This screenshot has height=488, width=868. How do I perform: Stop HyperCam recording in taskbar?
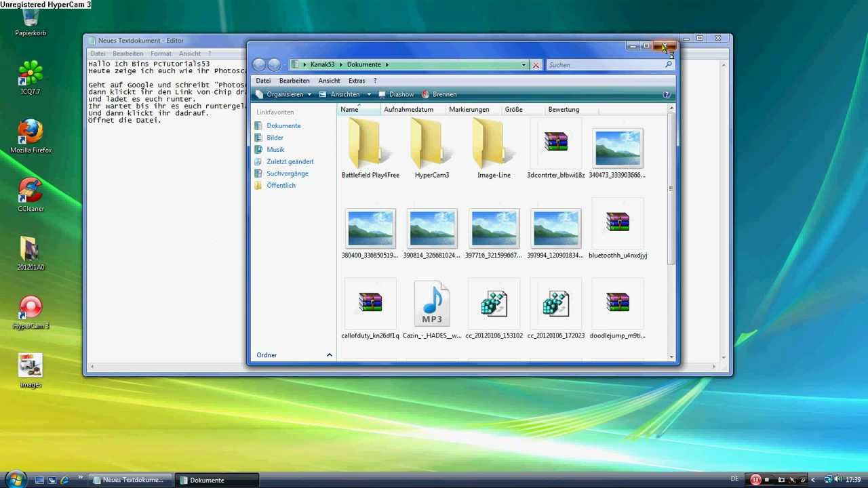click(767, 480)
